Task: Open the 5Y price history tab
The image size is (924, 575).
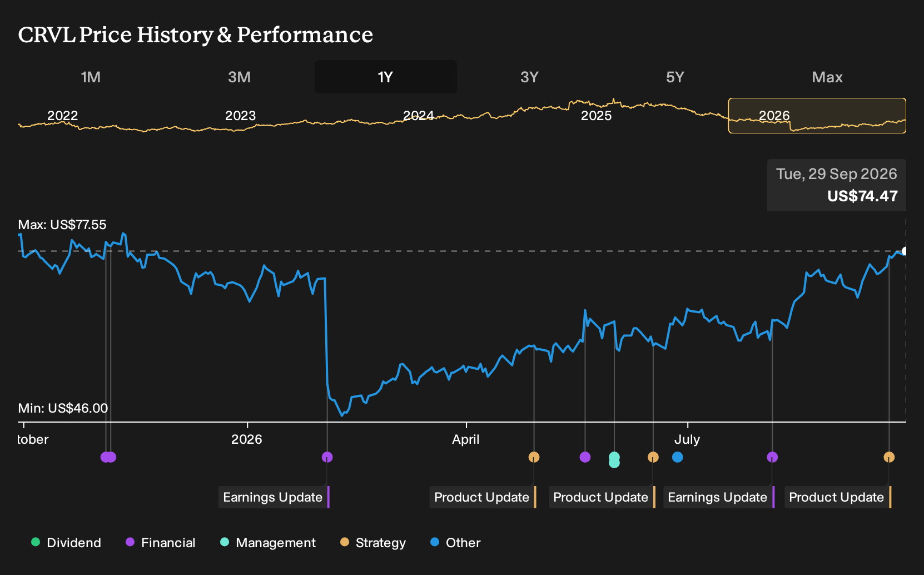Action: 675,77
